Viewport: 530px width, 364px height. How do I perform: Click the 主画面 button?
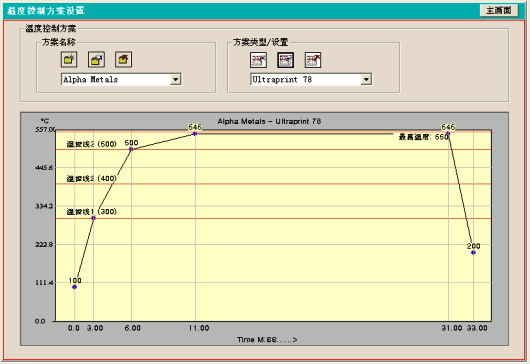tap(499, 10)
